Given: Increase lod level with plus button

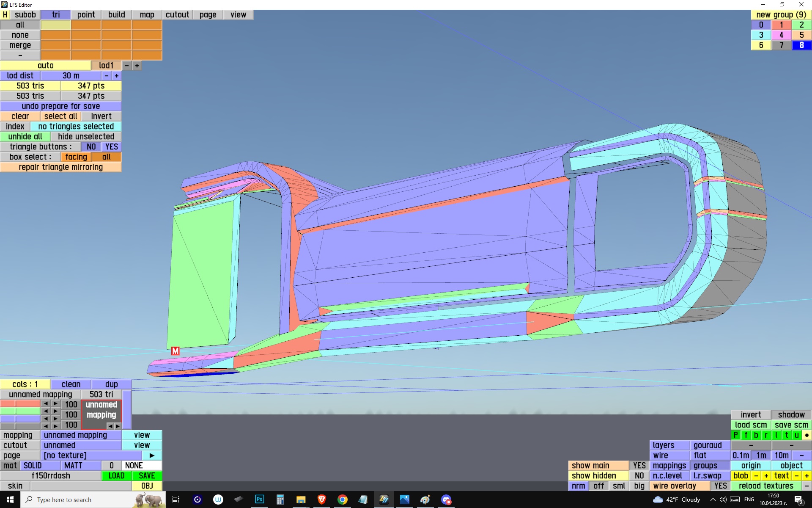Looking at the screenshot, I should coord(137,66).
